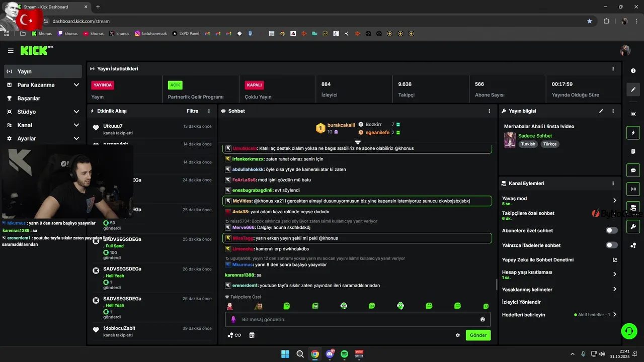
Task: Open Filtre in Etkinlik Akışı
Action: [192, 111]
